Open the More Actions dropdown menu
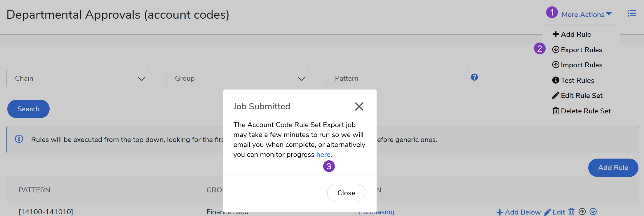The height and width of the screenshot is (216, 644). point(586,14)
